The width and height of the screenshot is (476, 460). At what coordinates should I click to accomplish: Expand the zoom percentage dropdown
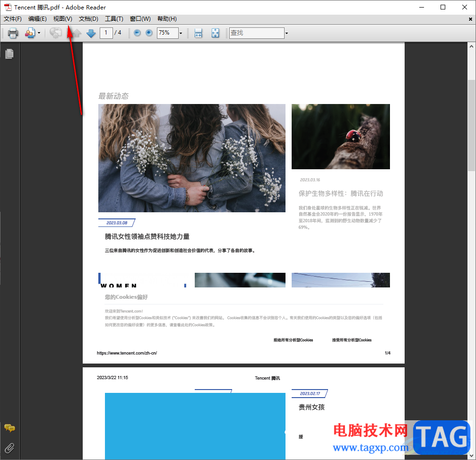coord(181,33)
